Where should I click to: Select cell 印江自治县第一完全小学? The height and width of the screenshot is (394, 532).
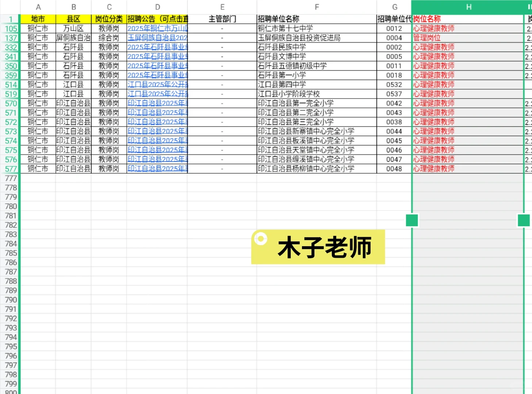pyautogui.click(x=317, y=103)
